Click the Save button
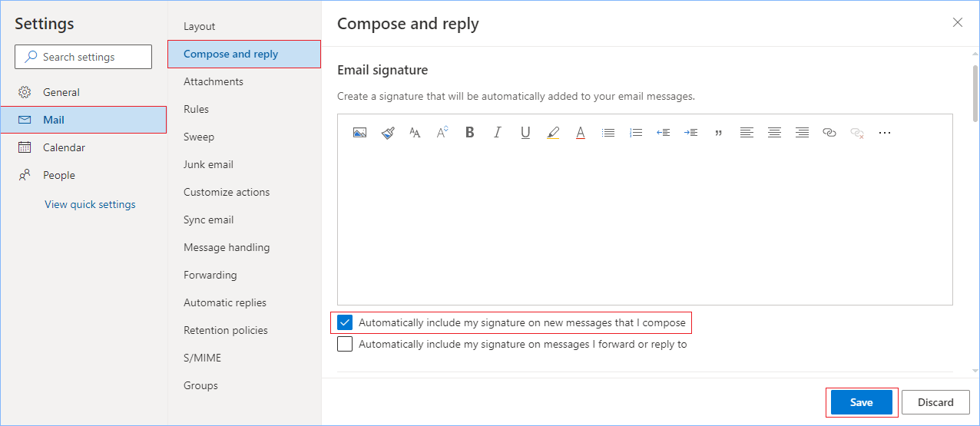This screenshot has height=426, width=980. coord(861,402)
